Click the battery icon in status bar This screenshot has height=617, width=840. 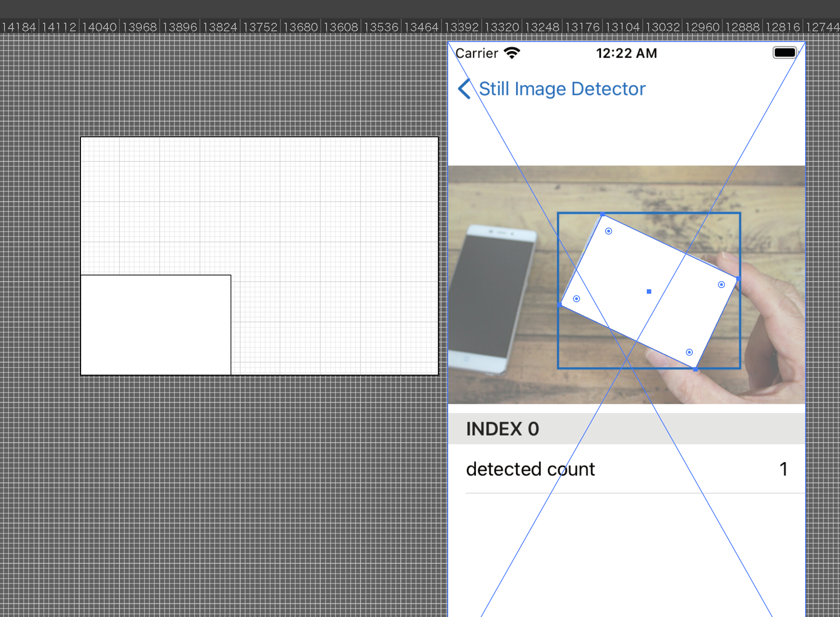click(x=785, y=53)
